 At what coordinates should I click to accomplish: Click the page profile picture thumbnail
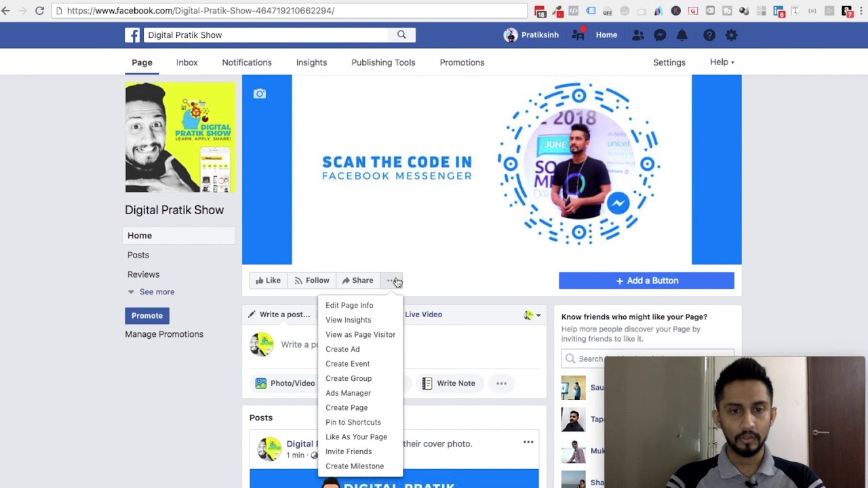coord(180,138)
